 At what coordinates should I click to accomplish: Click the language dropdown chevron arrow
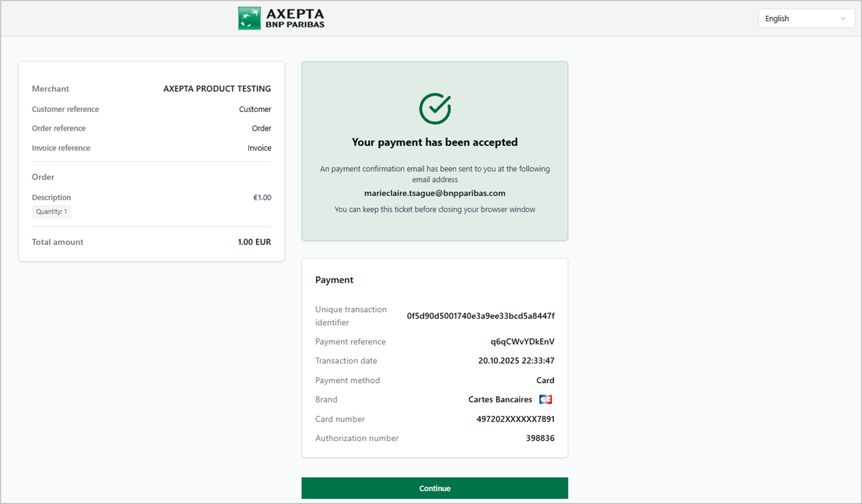843,18
